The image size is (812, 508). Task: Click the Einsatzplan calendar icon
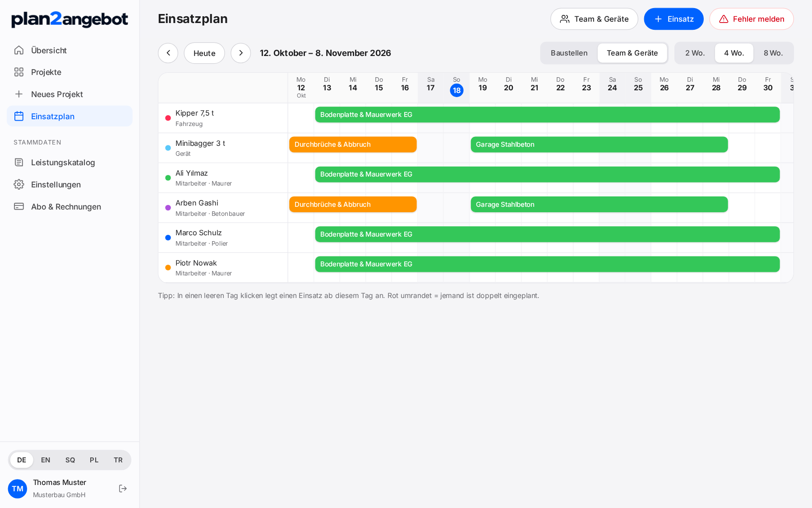click(x=19, y=116)
